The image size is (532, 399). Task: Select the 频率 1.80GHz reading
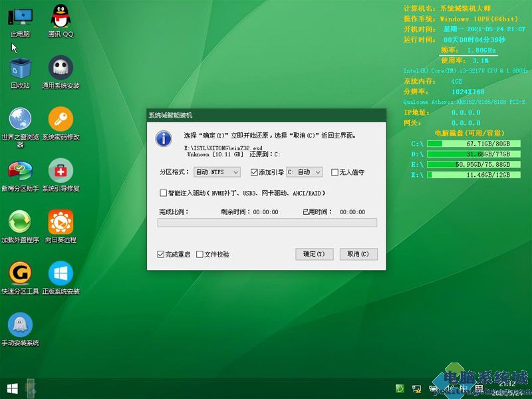point(468,51)
